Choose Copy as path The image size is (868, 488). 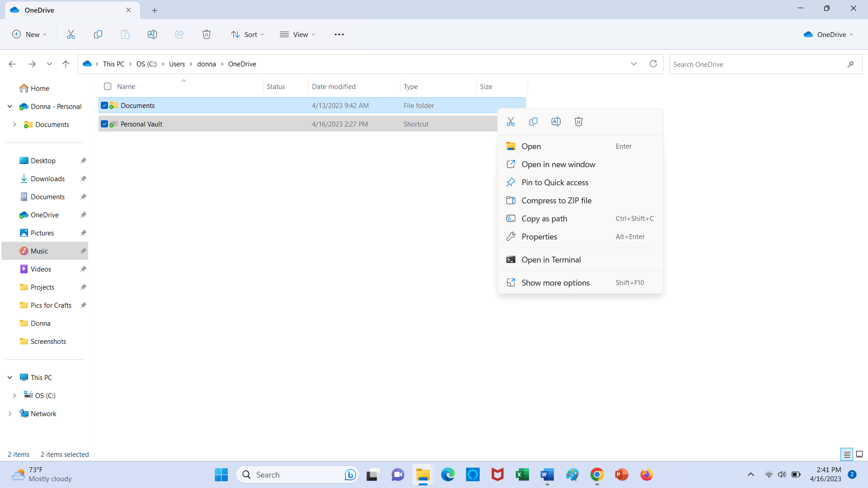point(580,218)
